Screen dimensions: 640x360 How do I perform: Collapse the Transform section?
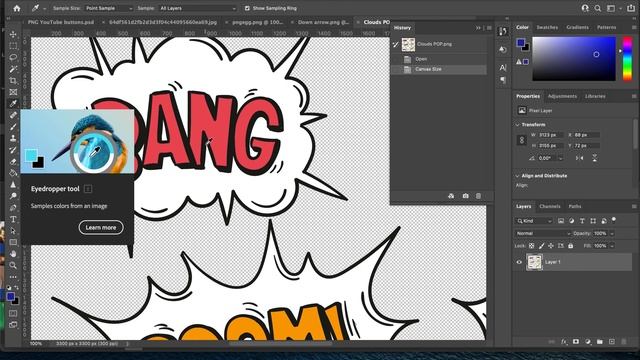(x=518, y=124)
